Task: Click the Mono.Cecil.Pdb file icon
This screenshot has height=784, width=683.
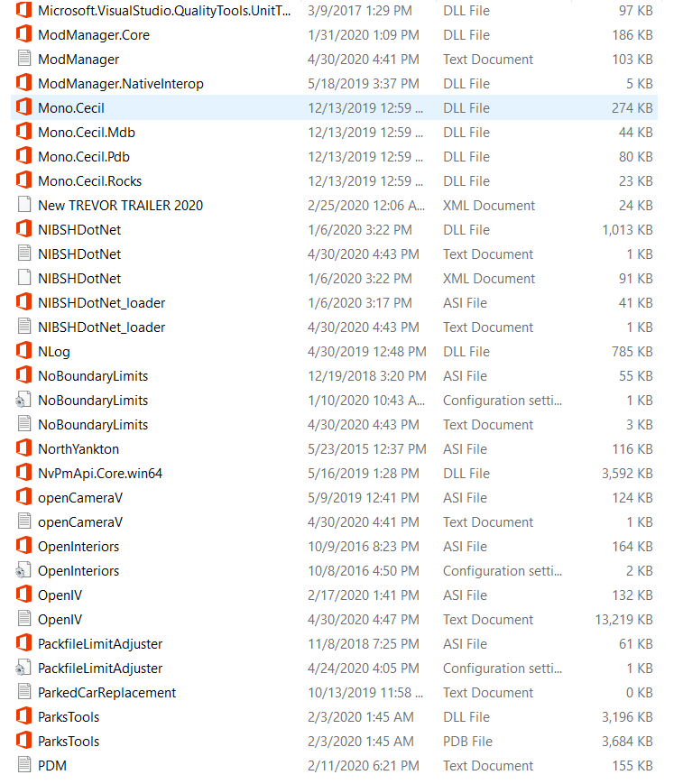Action: (23, 156)
